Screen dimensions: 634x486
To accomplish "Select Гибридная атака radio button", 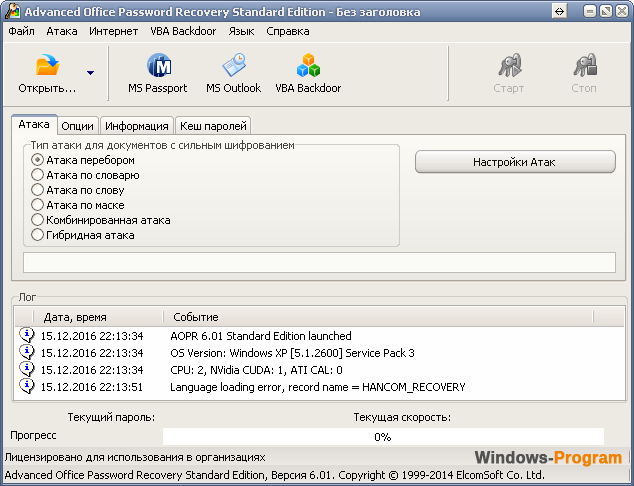I will pos(37,235).
